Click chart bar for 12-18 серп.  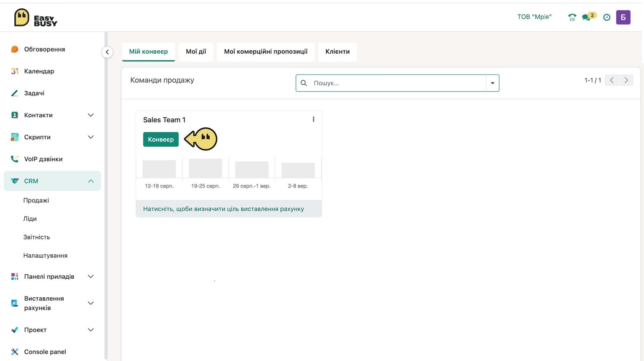pos(159,169)
